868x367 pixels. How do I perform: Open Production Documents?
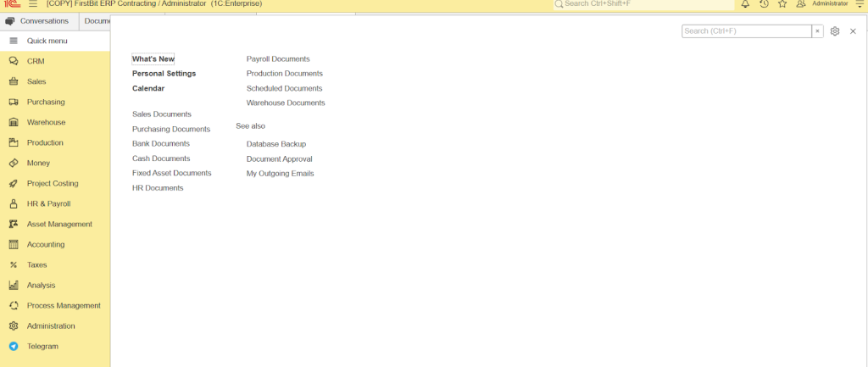tap(285, 74)
